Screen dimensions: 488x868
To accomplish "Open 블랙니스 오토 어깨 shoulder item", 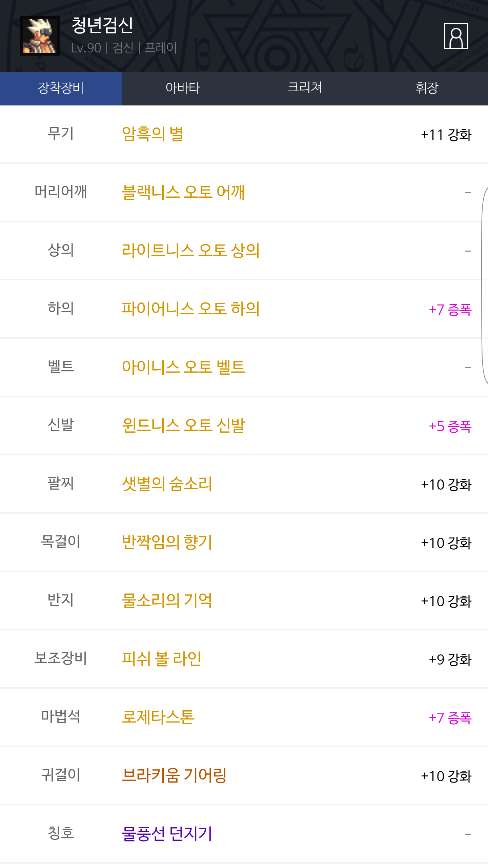I will coord(183,193).
